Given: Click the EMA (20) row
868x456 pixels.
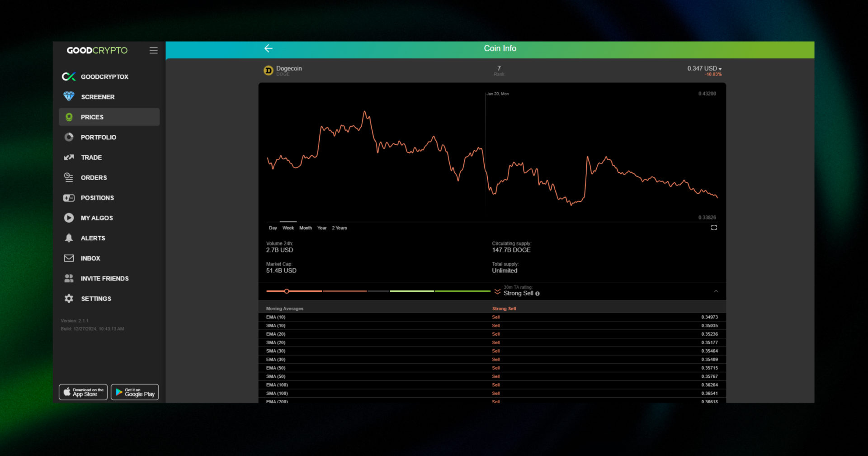Looking at the screenshot, I should coord(492,334).
